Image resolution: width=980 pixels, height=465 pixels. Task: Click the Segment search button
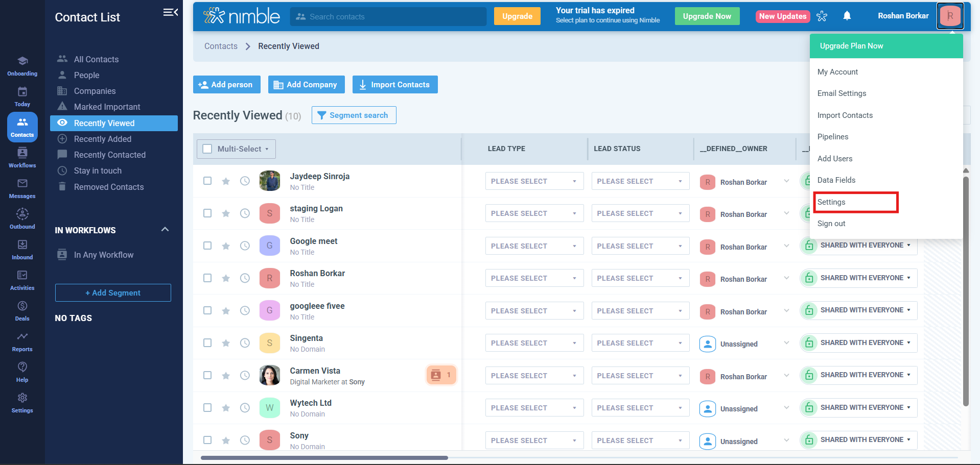click(x=354, y=115)
